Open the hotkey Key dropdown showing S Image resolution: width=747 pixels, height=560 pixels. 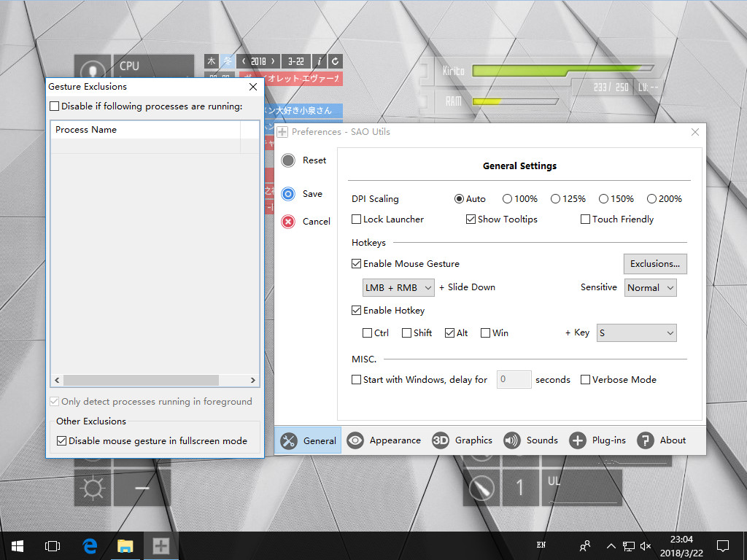pos(636,332)
